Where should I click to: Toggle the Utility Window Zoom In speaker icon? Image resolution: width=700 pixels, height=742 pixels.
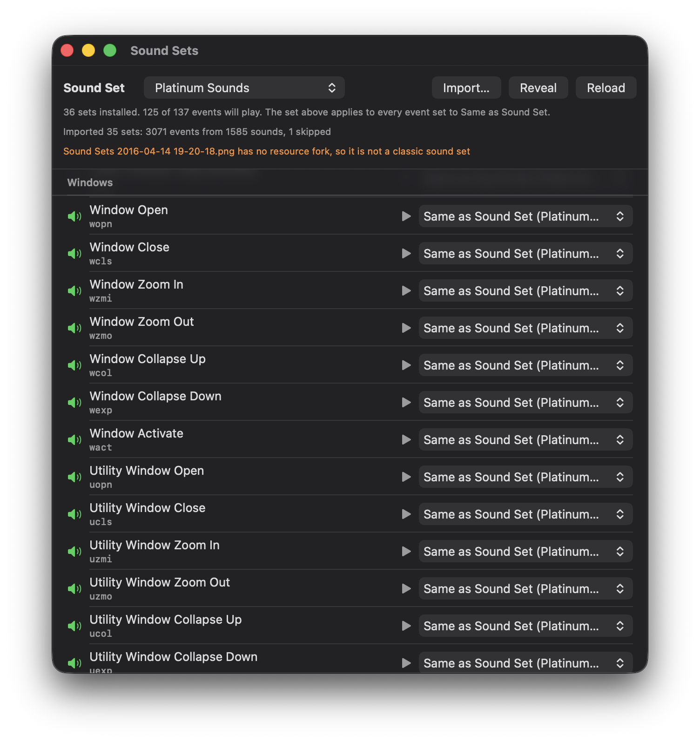pos(74,552)
